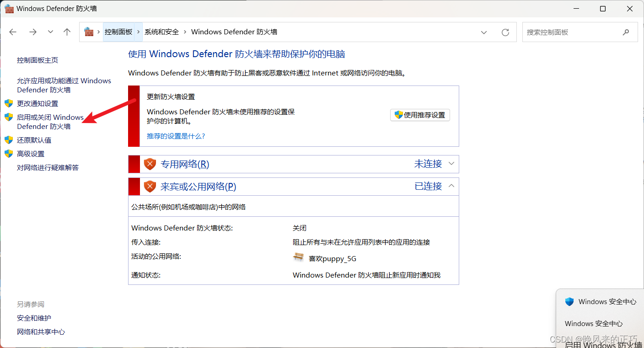Open 控制面板主页 link
This screenshot has width=644, height=348.
[x=38, y=60]
